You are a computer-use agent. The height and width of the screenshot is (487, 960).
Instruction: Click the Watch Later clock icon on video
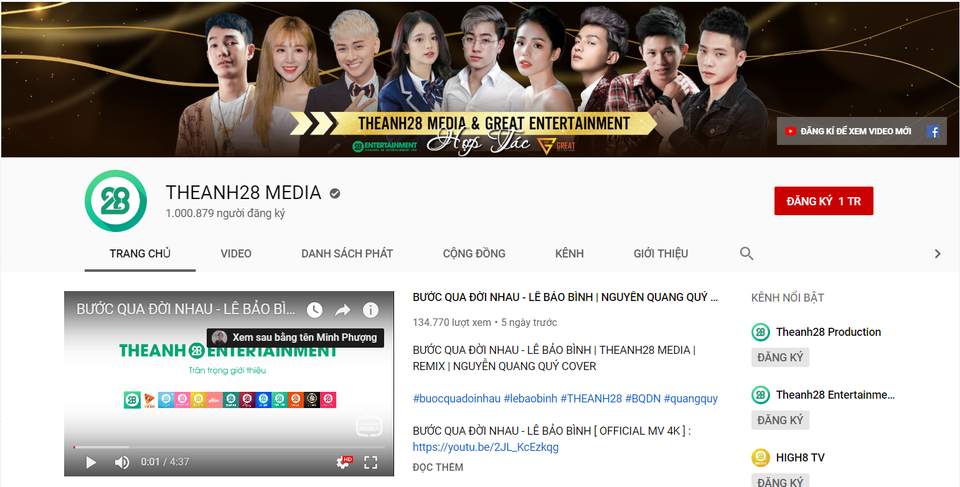point(314,310)
